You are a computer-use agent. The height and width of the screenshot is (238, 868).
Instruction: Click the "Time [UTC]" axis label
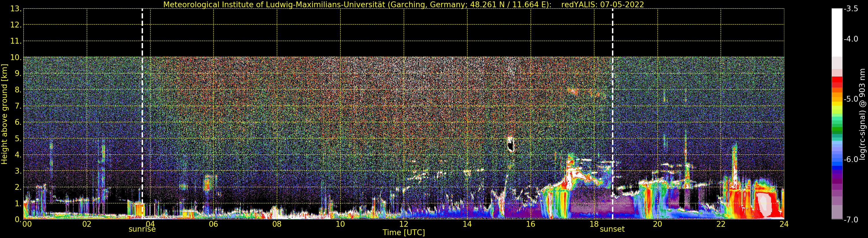(x=404, y=233)
